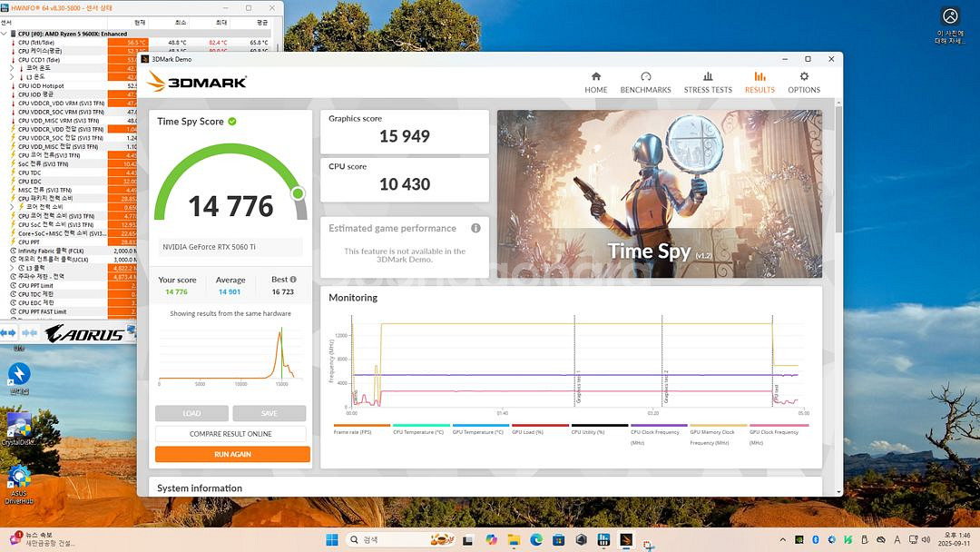Click the blue lightning desktop shortcut

point(19,379)
